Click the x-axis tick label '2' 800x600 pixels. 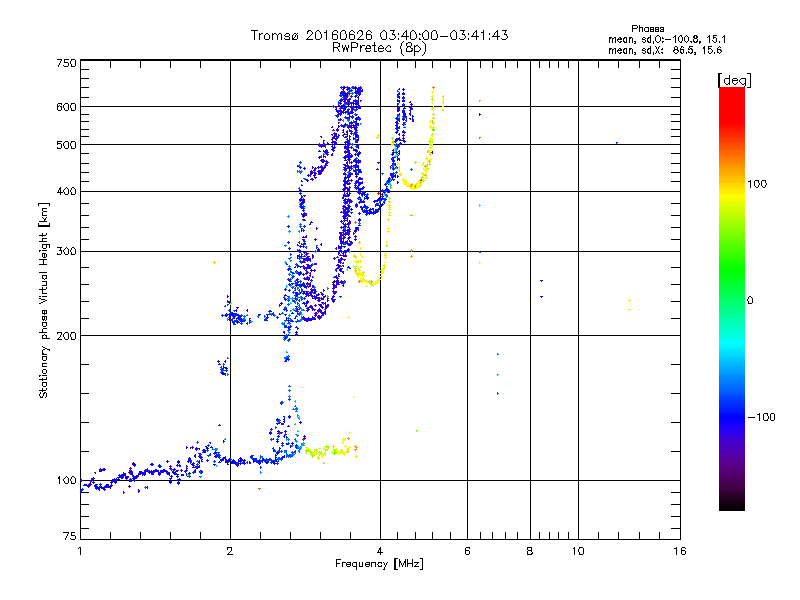230,551
